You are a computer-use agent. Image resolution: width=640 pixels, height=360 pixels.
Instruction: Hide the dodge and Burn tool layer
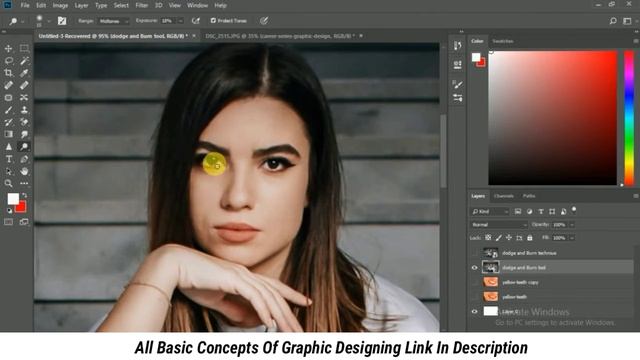point(474,268)
